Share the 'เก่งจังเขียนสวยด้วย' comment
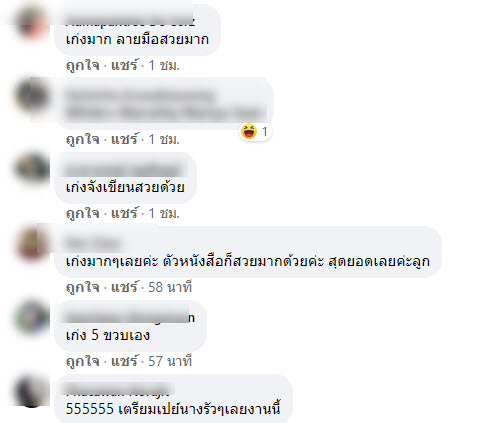 [x=124, y=213]
